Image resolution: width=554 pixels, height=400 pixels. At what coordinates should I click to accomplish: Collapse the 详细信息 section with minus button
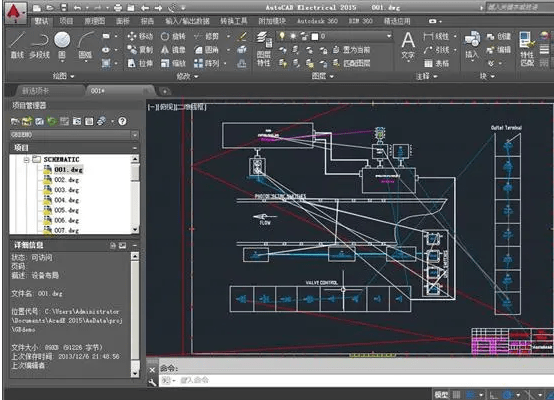tap(135, 245)
